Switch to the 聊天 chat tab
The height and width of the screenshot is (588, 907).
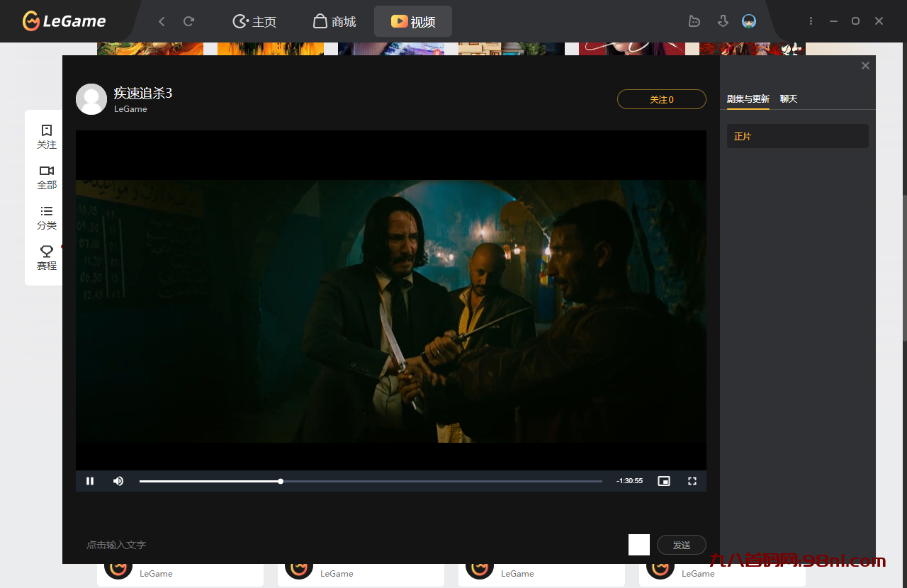pyautogui.click(x=789, y=99)
